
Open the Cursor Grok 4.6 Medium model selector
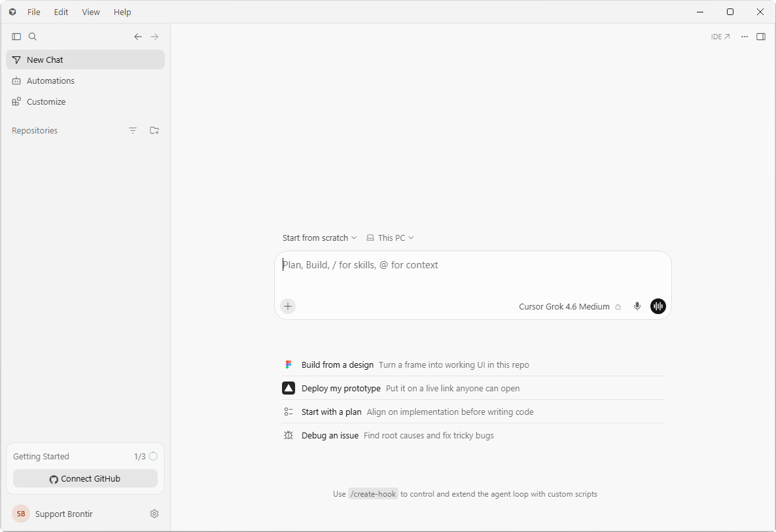pos(564,307)
